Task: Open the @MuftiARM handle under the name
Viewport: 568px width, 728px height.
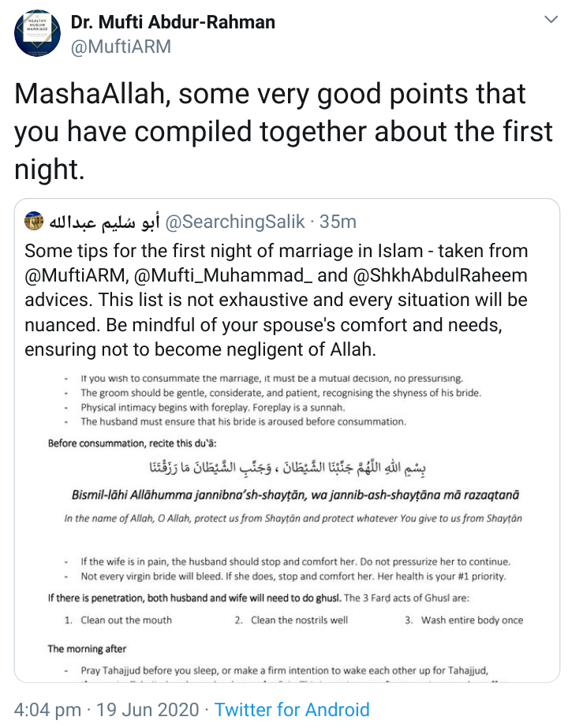Action: 121,47
